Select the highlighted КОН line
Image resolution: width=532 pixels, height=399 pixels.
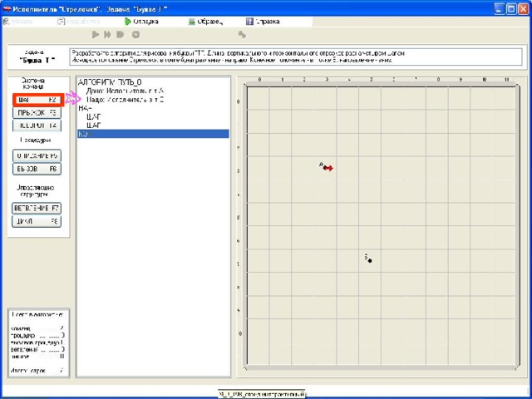pos(153,134)
